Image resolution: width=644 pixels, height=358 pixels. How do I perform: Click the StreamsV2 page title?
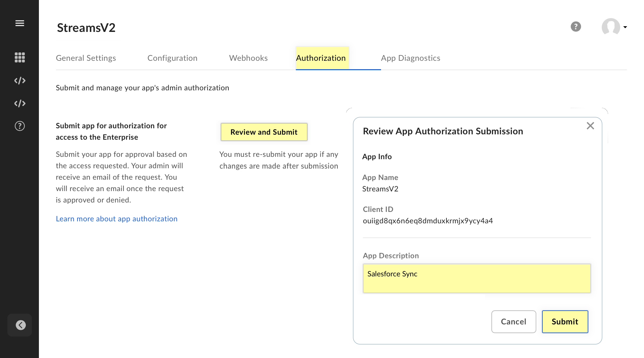coord(86,28)
